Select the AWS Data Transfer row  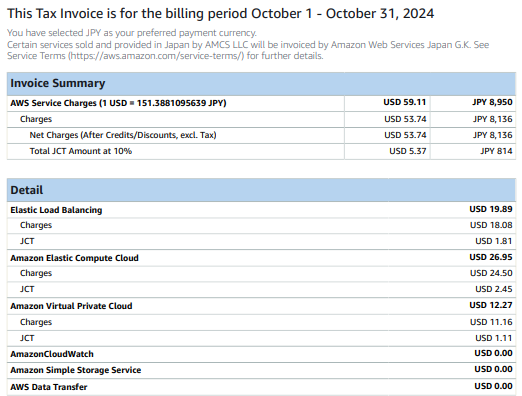click(x=261, y=387)
